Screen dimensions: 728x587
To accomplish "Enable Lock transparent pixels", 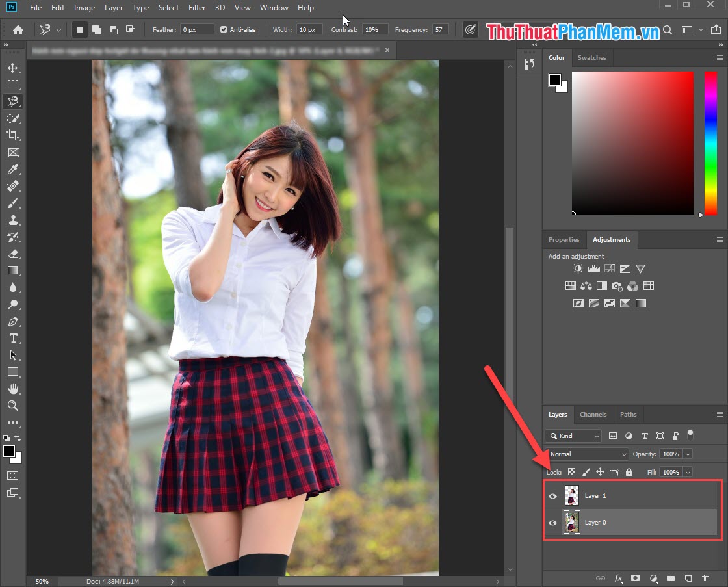I will point(571,472).
